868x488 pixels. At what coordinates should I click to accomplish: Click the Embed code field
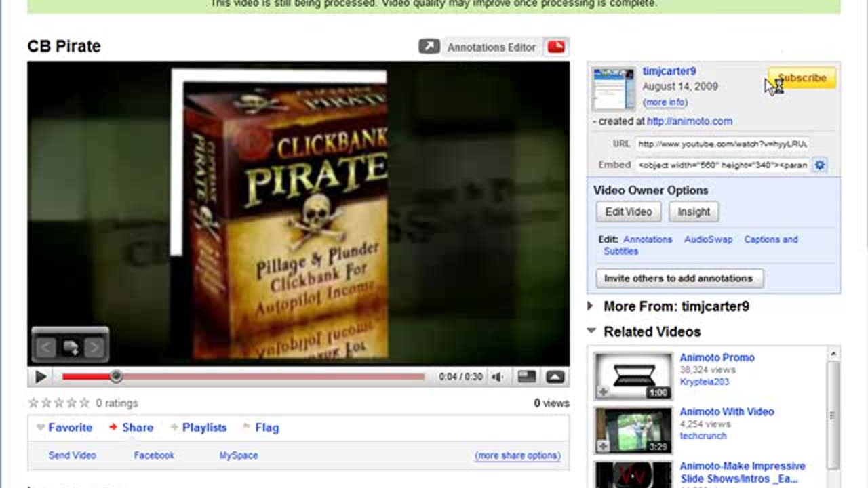tap(722, 165)
